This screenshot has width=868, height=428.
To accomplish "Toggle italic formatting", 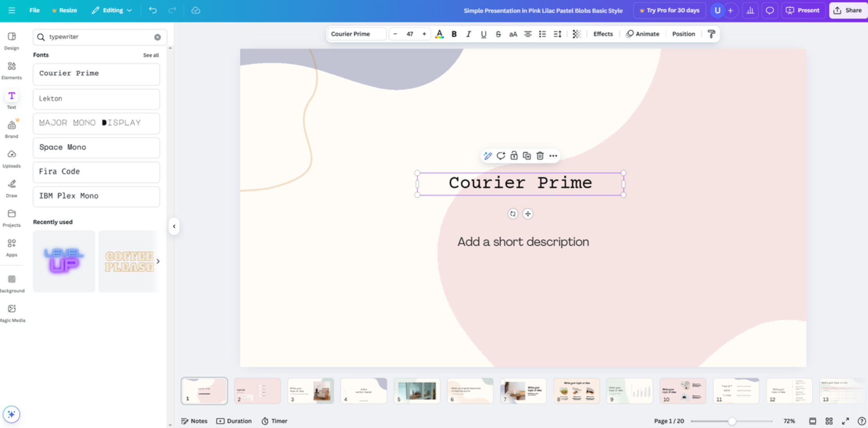I will tap(468, 34).
